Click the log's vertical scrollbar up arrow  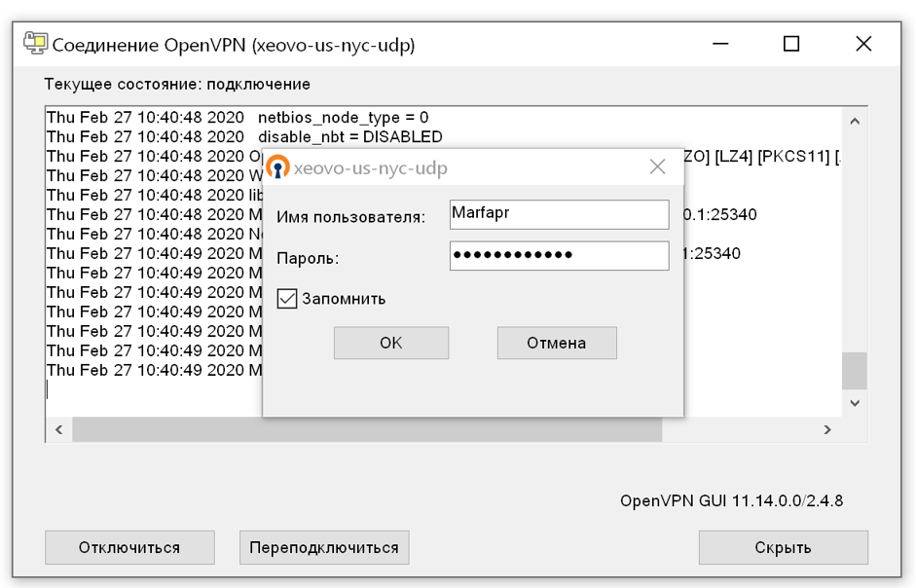click(855, 121)
